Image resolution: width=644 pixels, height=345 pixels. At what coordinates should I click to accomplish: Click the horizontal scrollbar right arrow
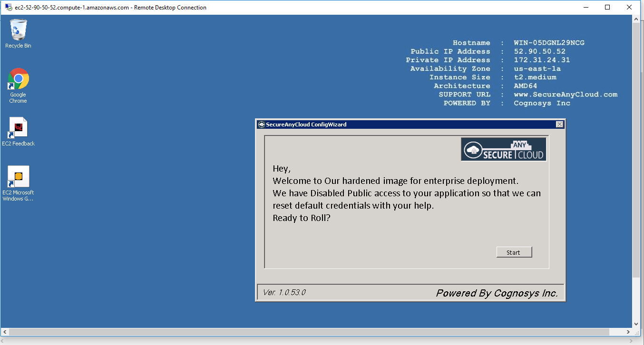point(628,332)
